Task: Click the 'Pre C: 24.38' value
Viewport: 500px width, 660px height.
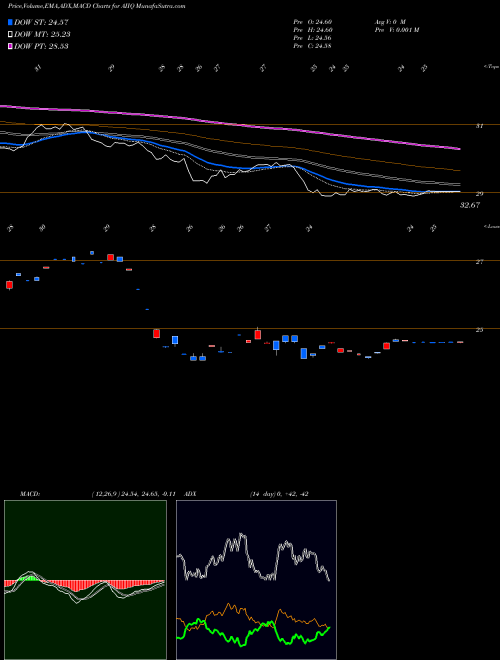Action: (312, 46)
